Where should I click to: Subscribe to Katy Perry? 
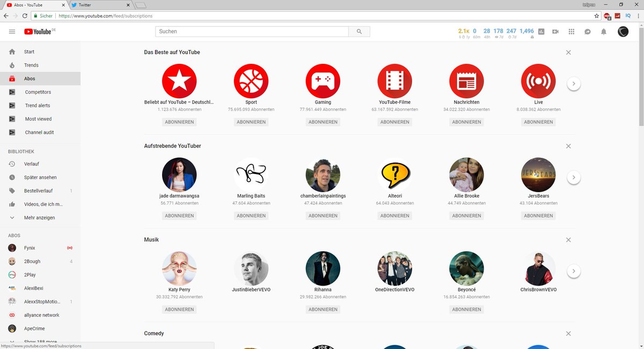click(x=179, y=309)
